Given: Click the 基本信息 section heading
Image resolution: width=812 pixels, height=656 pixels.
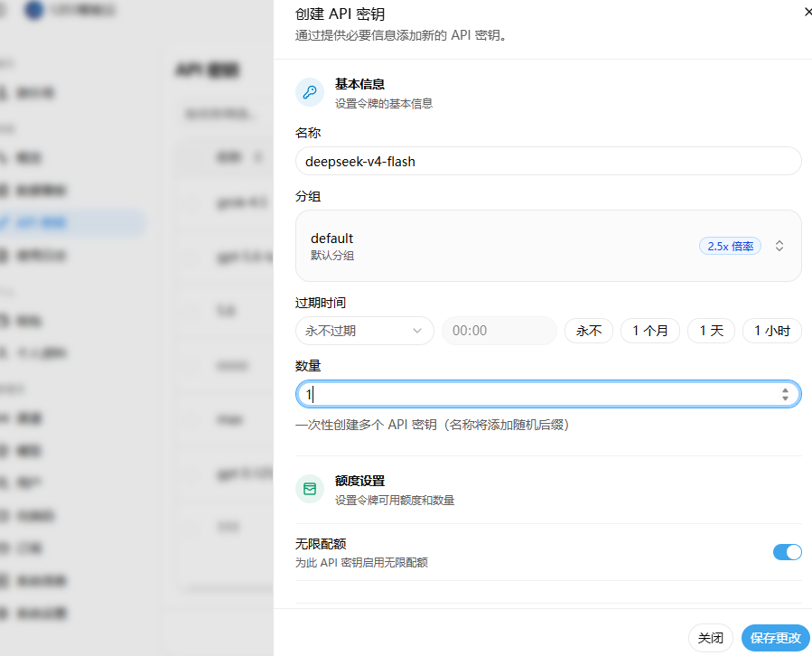Looking at the screenshot, I should tap(359, 84).
